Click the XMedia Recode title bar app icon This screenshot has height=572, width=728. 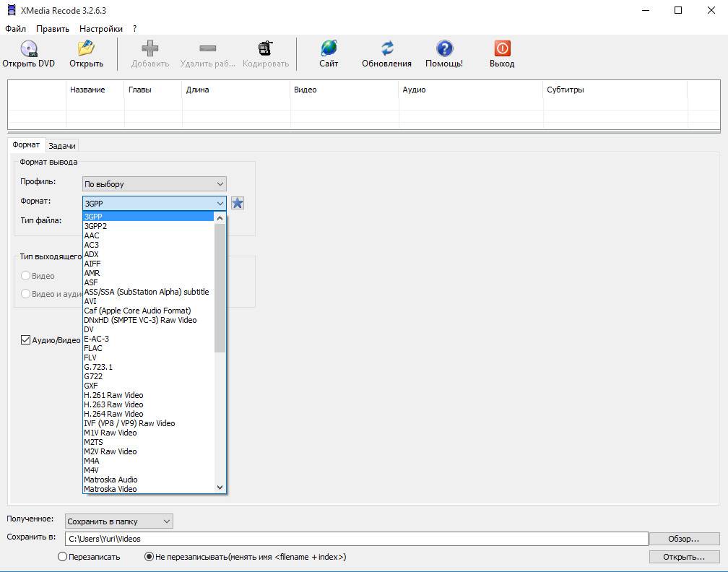point(11,10)
